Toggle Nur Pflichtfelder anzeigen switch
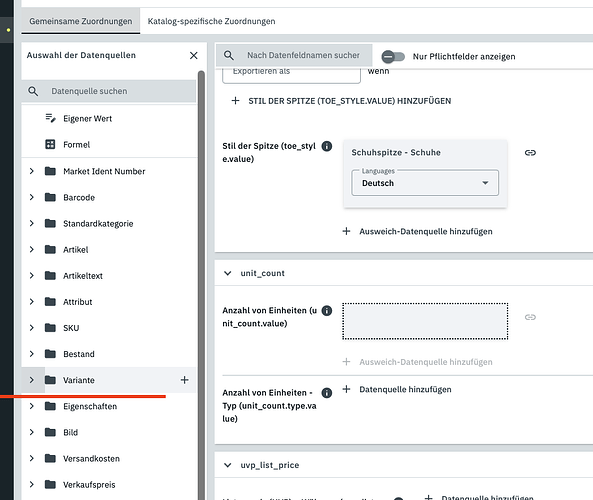 [x=393, y=57]
